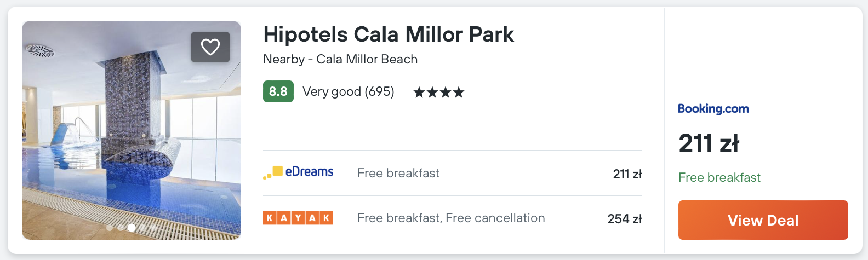The width and height of the screenshot is (868, 260).
Task: Save hotel with the heart icon
Action: [x=210, y=47]
